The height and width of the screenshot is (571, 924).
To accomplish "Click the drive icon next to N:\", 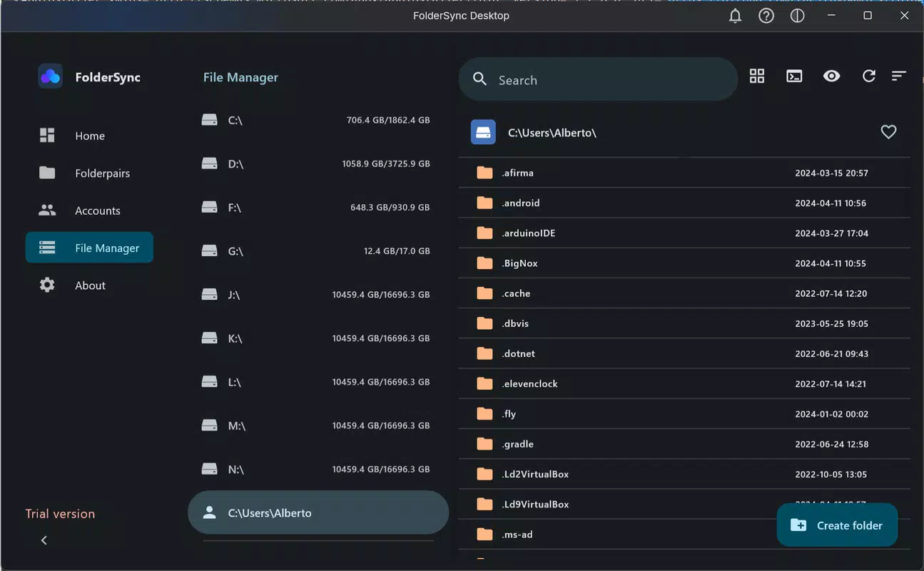I will coord(209,469).
